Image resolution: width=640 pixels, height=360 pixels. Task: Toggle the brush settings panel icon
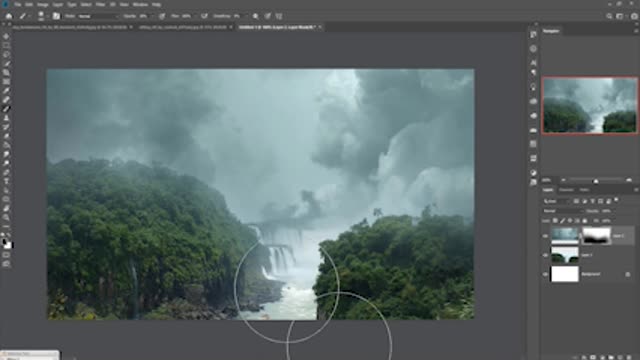56,16
